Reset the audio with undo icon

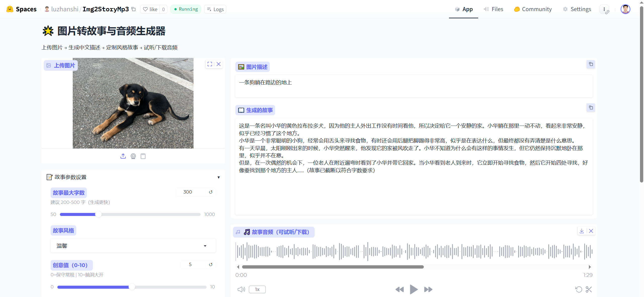tap(579, 289)
